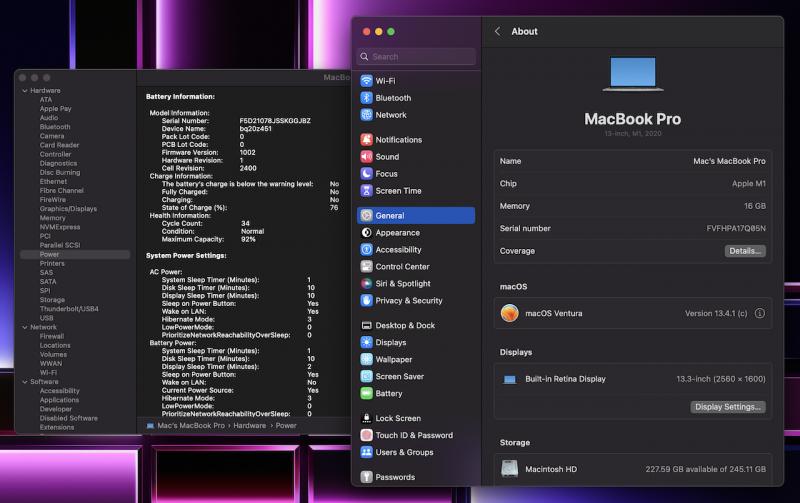Viewport: 800px width, 503px height.
Task: Select Graphics/Displays in Hardware list
Action: pos(68,209)
